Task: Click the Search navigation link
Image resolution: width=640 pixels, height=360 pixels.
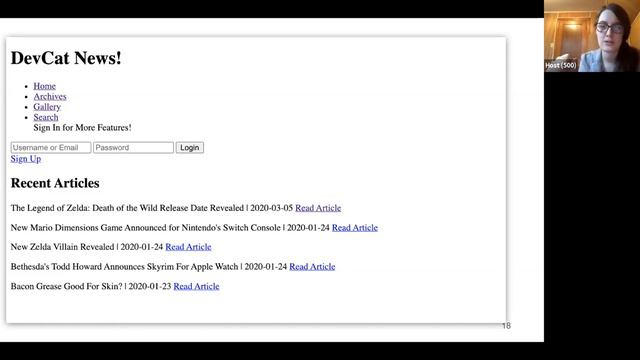Action: click(x=46, y=117)
